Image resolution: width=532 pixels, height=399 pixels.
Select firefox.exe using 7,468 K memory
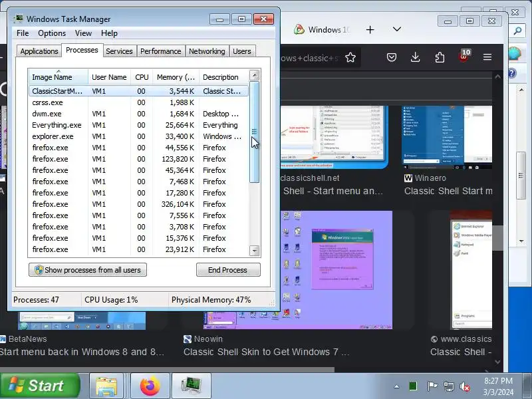[x=138, y=182]
